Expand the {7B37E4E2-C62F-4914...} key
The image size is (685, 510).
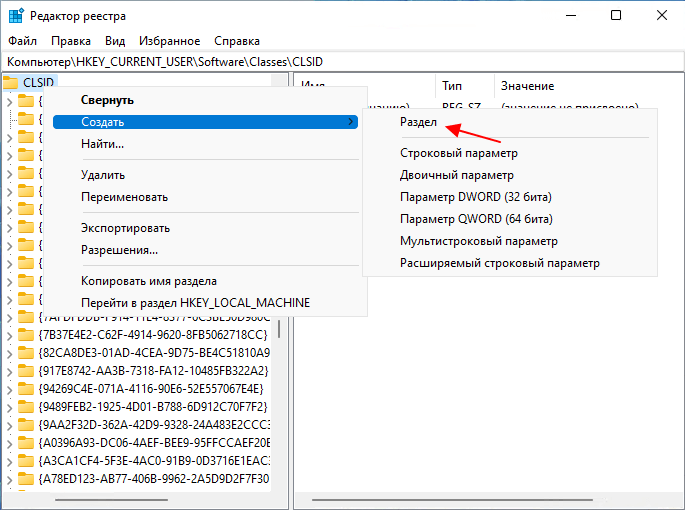pos(9,336)
